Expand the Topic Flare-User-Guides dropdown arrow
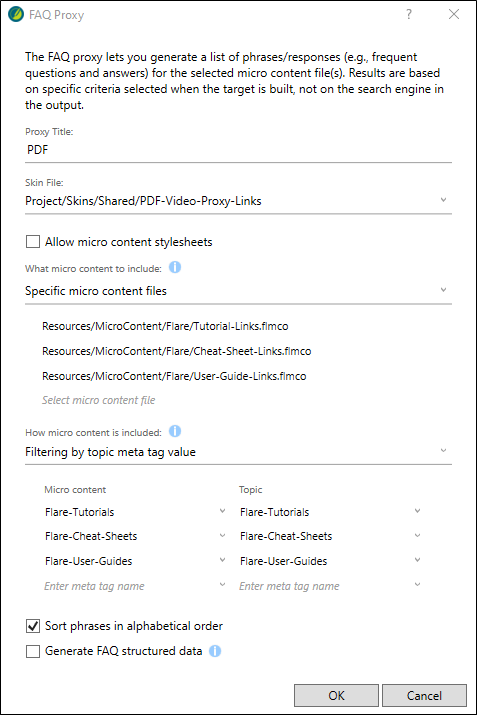 click(417, 560)
